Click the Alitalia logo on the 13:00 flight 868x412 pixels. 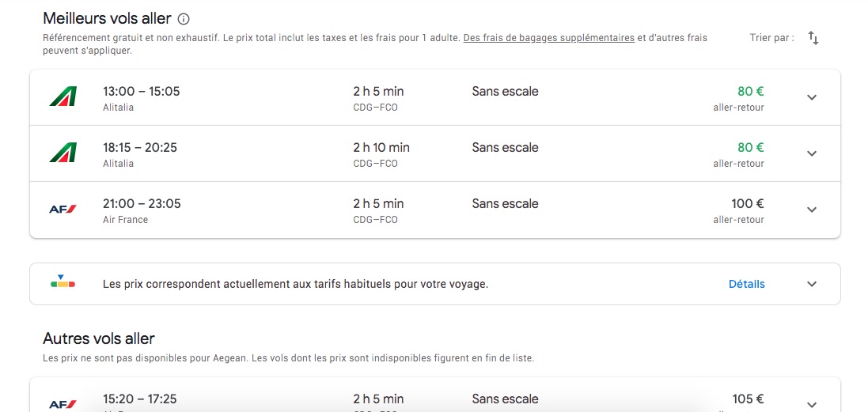63,97
